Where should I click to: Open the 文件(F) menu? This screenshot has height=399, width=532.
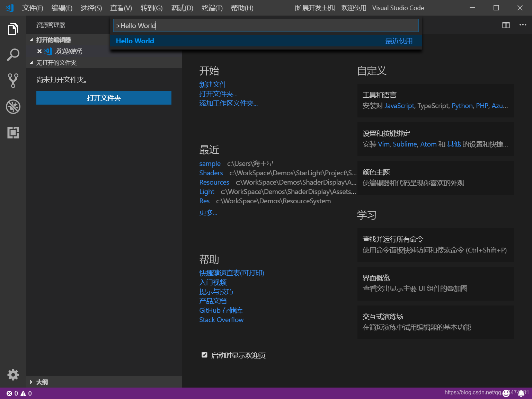33,8
